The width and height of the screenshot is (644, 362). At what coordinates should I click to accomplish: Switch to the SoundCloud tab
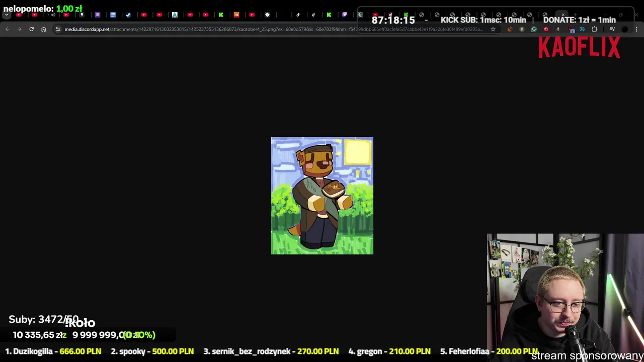coord(236,15)
